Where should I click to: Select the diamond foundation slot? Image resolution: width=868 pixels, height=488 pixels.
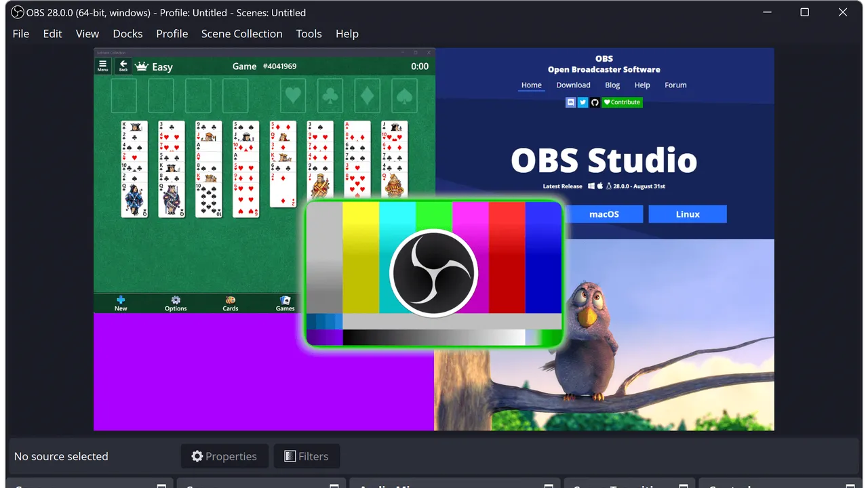pyautogui.click(x=367, y=96)
